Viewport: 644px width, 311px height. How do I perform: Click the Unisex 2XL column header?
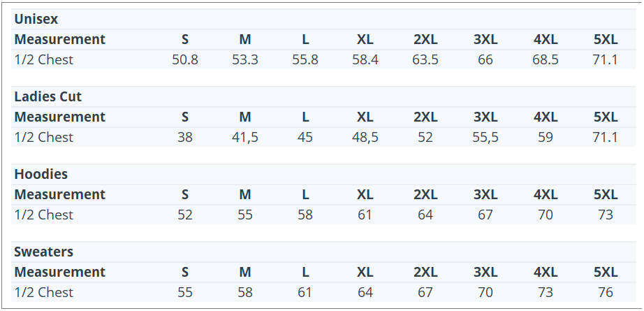(425, 40)
